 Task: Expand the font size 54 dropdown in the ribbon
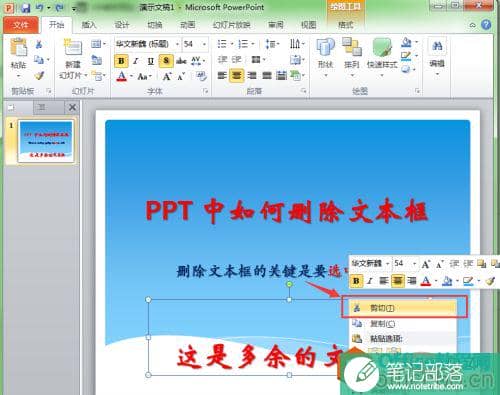point(204,44)
